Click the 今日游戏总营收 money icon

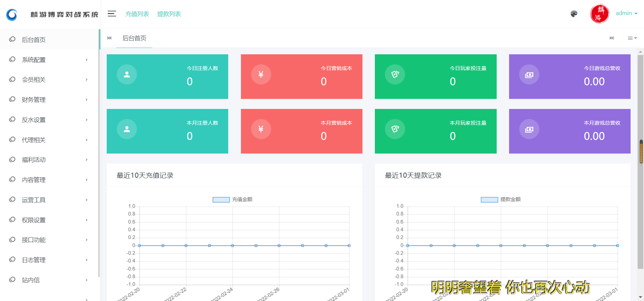point(529,74)
